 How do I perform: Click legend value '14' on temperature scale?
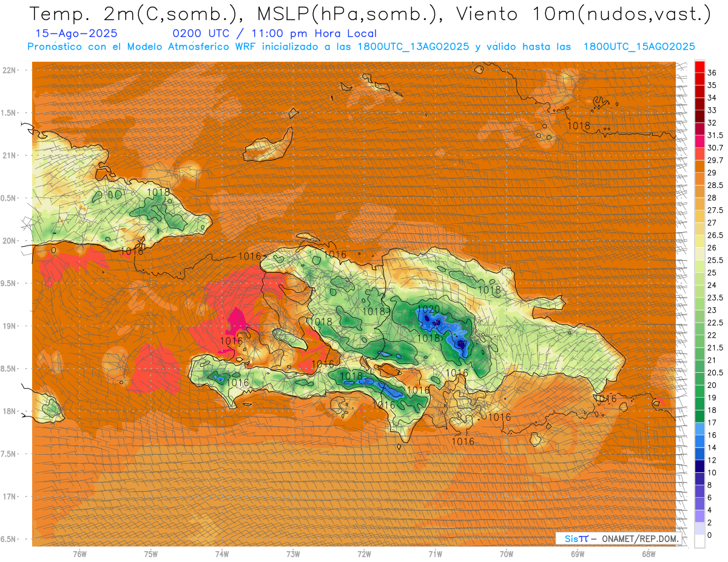712,448
